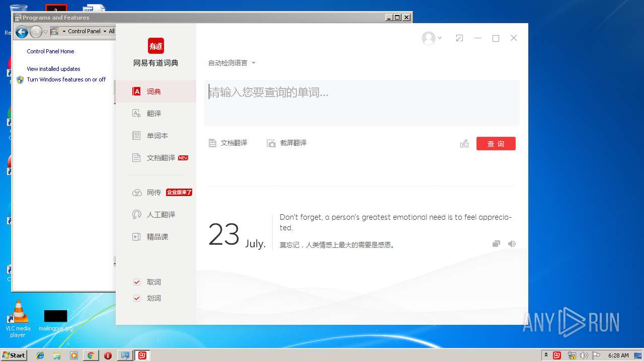Launch Chrome from the taskbar
Image resolution: width=644 pixels, height=362 pixels.
coord(91,355)
